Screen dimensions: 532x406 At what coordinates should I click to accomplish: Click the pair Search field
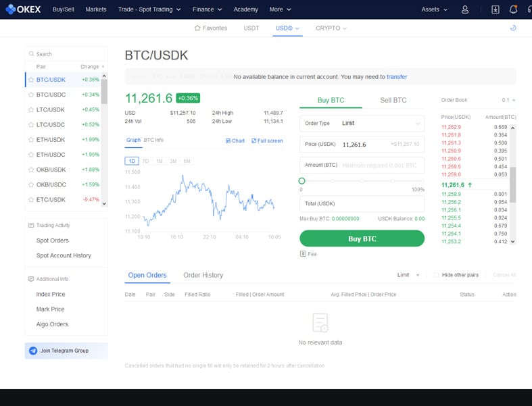[66, 54]
